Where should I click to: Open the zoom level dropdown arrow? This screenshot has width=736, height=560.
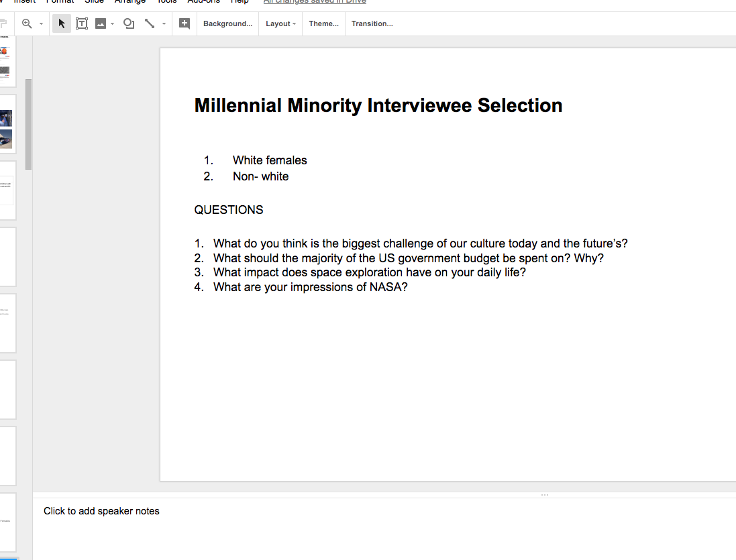tap(42, 24)
